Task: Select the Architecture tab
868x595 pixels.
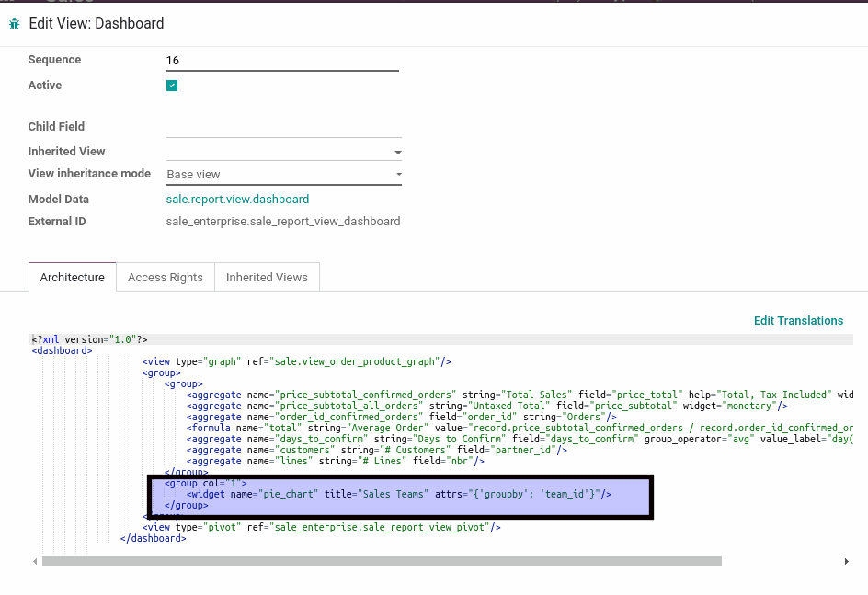Action: [x=72, y=277]
